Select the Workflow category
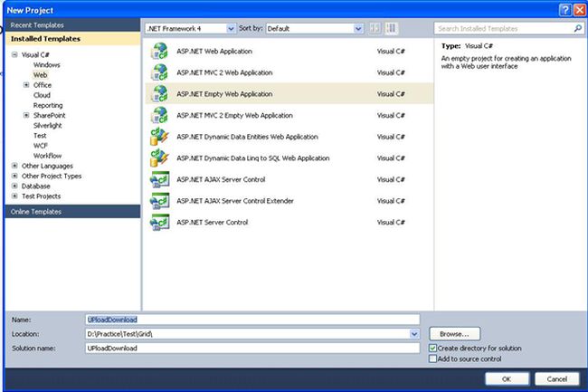This screenshot has width=588, height=392. point(47,156)
